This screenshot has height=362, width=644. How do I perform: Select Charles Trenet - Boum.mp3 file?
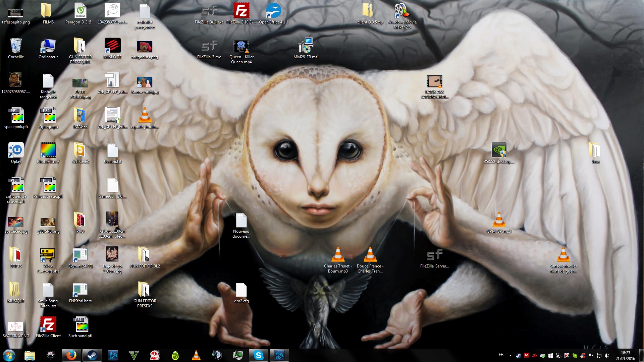pyautogui.click(x=338, y=260)
